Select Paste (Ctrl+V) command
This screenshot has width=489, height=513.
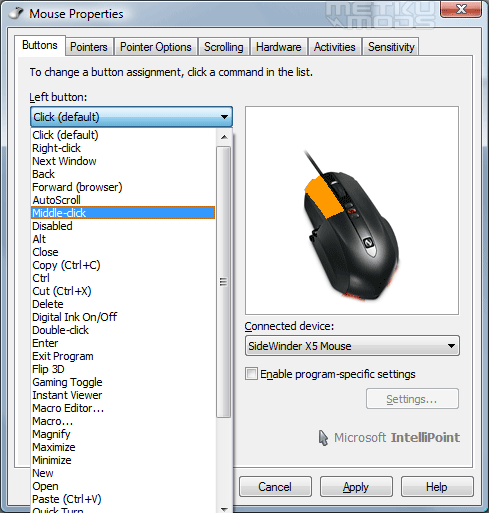[123, 499]
